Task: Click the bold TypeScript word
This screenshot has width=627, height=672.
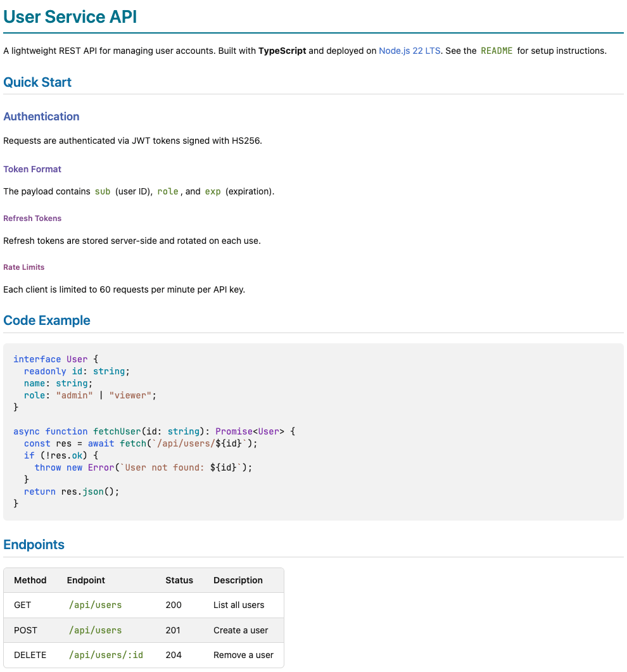Action: point(282,51)
